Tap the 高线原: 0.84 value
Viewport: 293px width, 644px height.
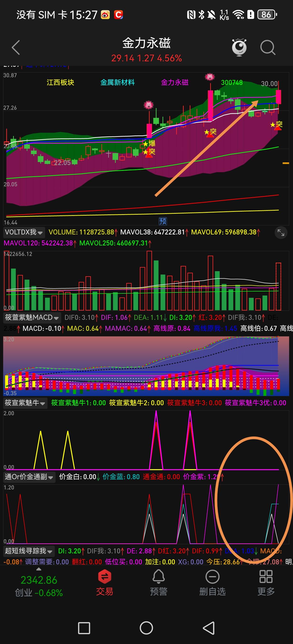[172, 328]
